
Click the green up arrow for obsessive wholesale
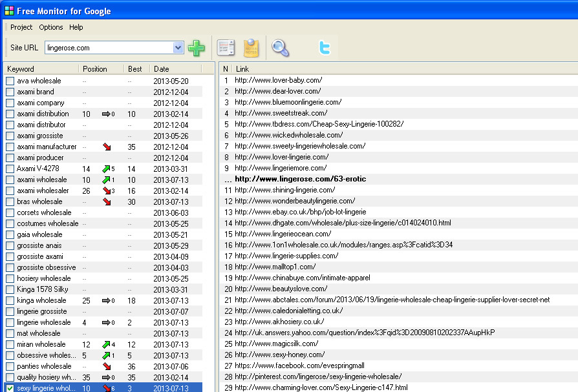[106, 356]
